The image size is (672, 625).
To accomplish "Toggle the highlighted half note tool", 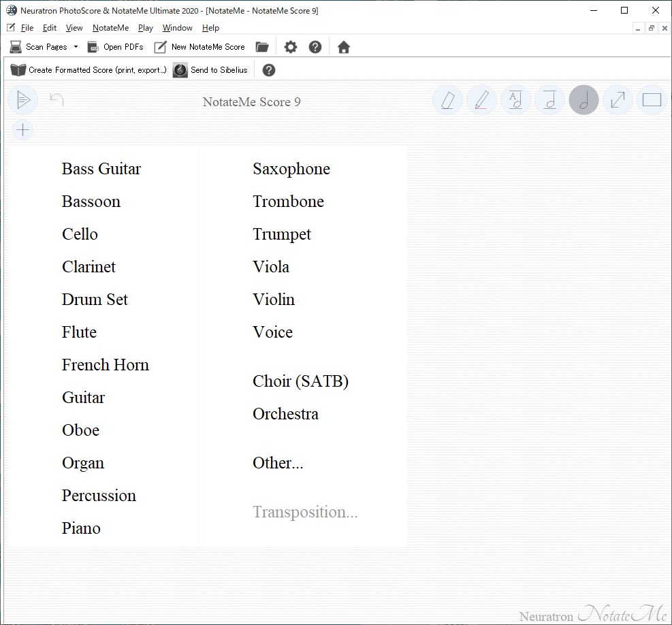I will (x=583, y=100).
